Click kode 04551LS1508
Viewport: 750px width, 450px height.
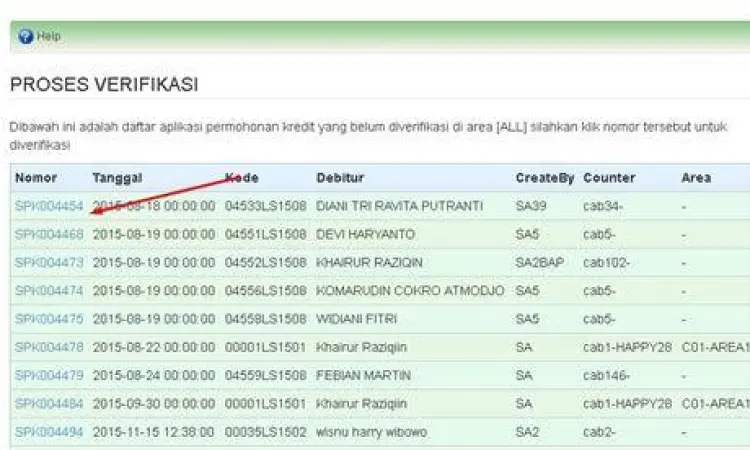pos(265,234)
